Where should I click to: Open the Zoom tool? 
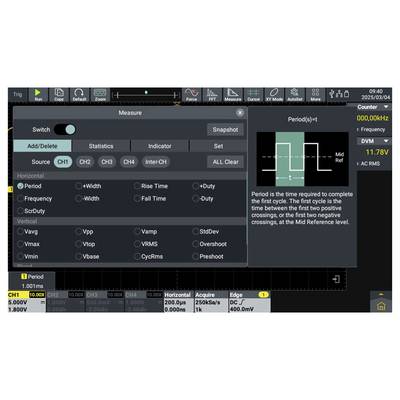coord(100,95)
